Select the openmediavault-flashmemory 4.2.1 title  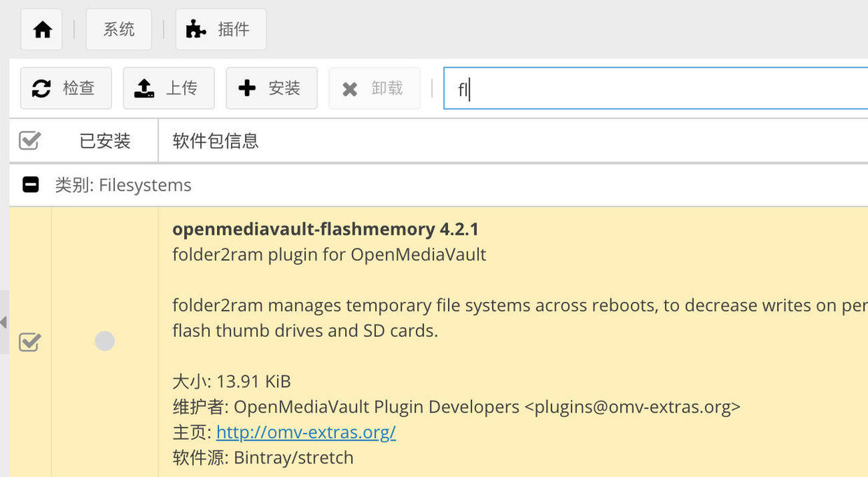click(x=325, y=229)
